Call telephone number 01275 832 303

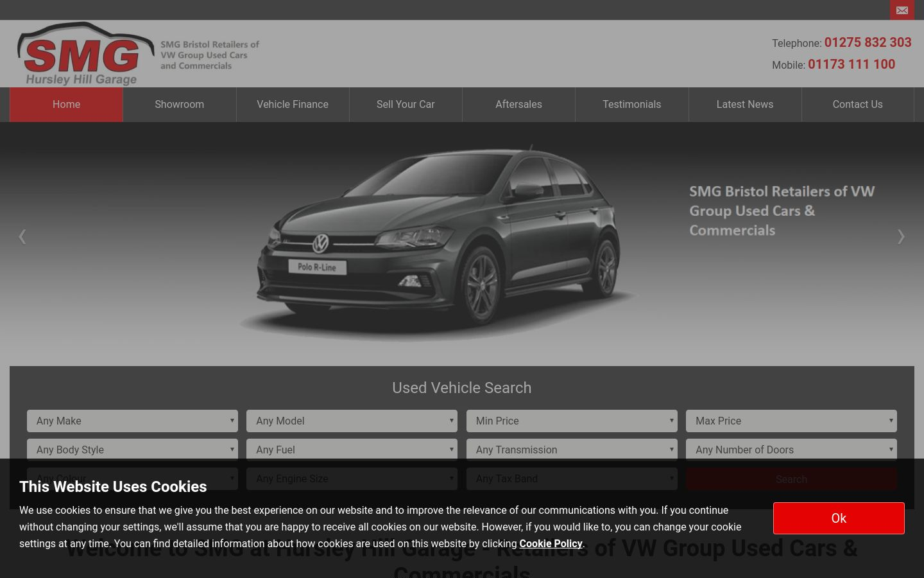pyautogui.click(x=868, y=42)
